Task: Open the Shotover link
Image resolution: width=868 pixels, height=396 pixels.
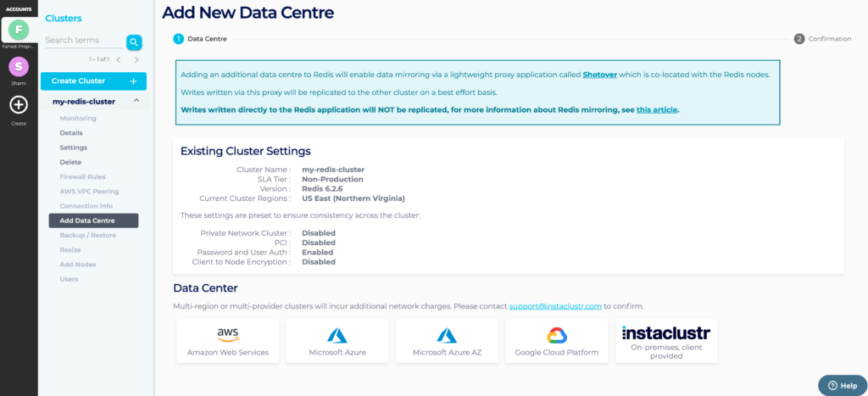Action: [x=600, y=75]
